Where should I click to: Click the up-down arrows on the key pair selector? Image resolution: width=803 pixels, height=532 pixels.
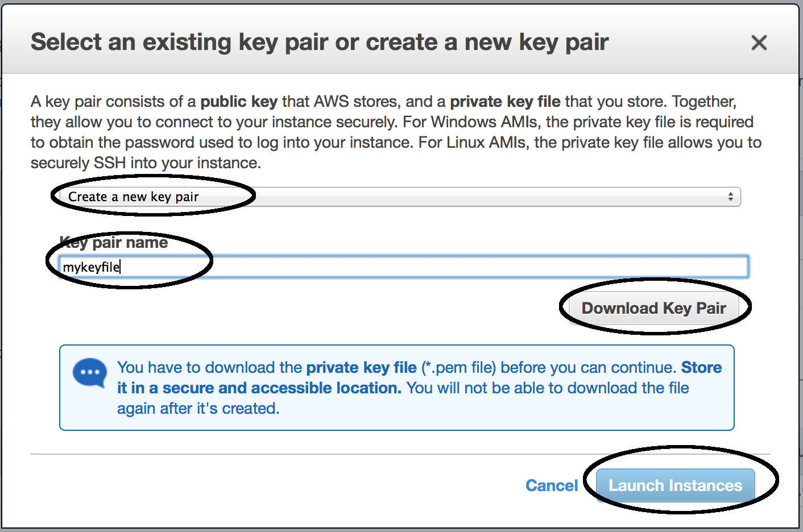(x=730, y=197)
